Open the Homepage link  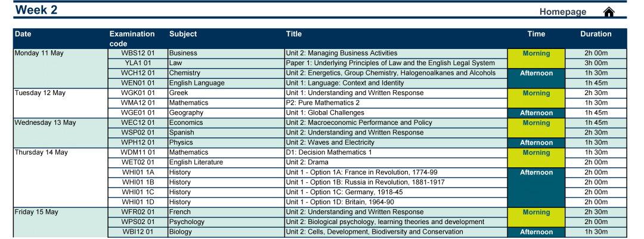click(x=562, y=12)
